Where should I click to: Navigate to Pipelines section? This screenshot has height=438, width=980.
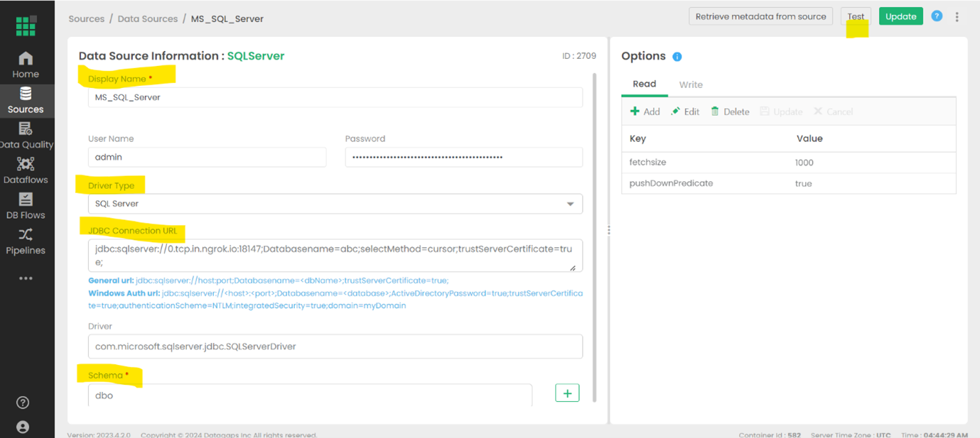point(26,241)
